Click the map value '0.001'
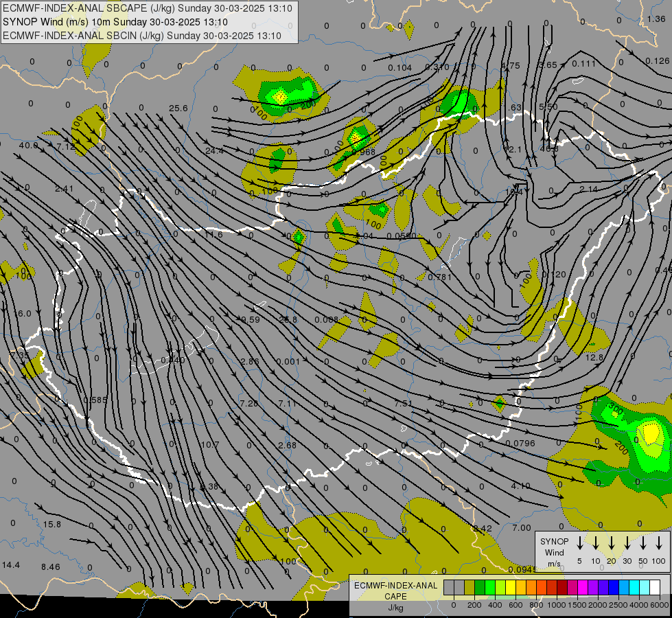The image size is (672, 618). pyautogui.click(x=288, y=362)
